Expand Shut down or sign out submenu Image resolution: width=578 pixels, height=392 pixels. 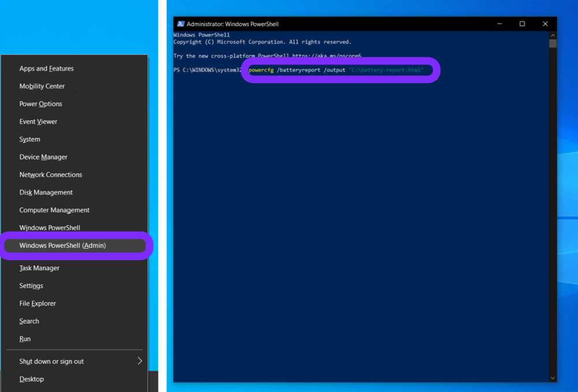tap(75, 361)
